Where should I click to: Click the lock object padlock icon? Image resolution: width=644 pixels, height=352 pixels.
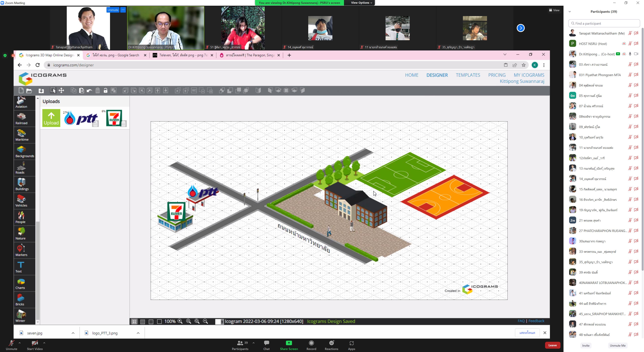[x=105, y=91]
